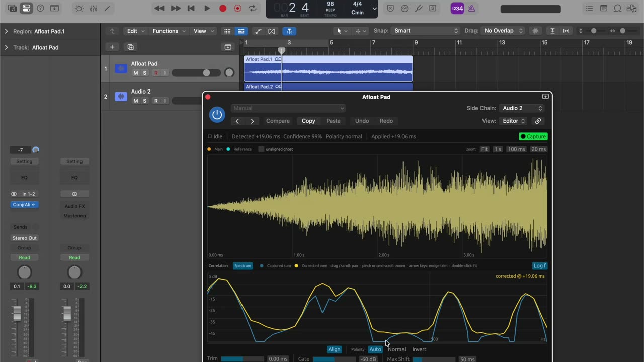Click the plugin Link chain icon

[x=538, y=121]
